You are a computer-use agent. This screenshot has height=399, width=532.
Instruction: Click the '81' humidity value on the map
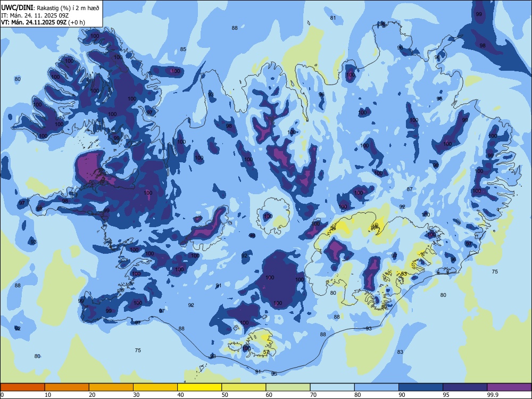tap(333, 18)
